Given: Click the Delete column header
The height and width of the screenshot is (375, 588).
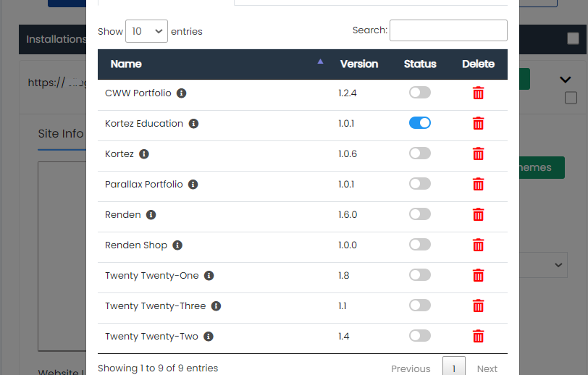Looking at the screenshot, I should coord(478,64).
